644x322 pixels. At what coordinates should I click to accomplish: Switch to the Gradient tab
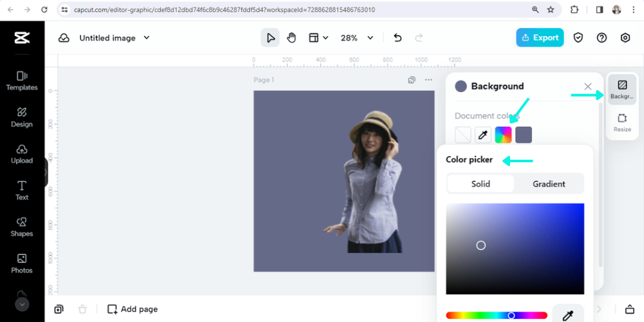(x=549, y=184)
